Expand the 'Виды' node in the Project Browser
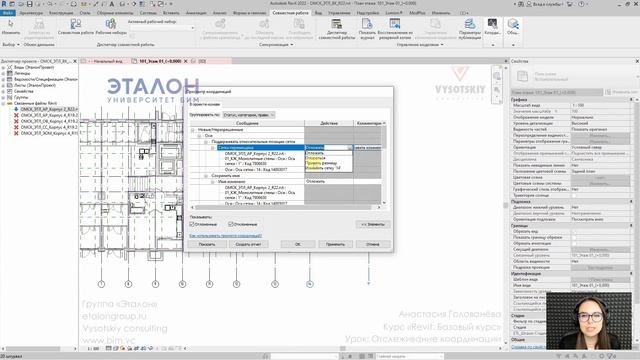Image resolution: width=640 pixels, height=360 pixels. pyautogui.click(x=3, y=67)
